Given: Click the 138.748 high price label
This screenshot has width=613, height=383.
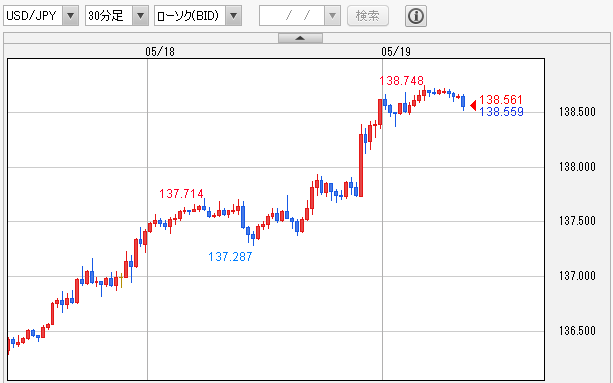Looking at the screenshot, I should click(401, 81).
